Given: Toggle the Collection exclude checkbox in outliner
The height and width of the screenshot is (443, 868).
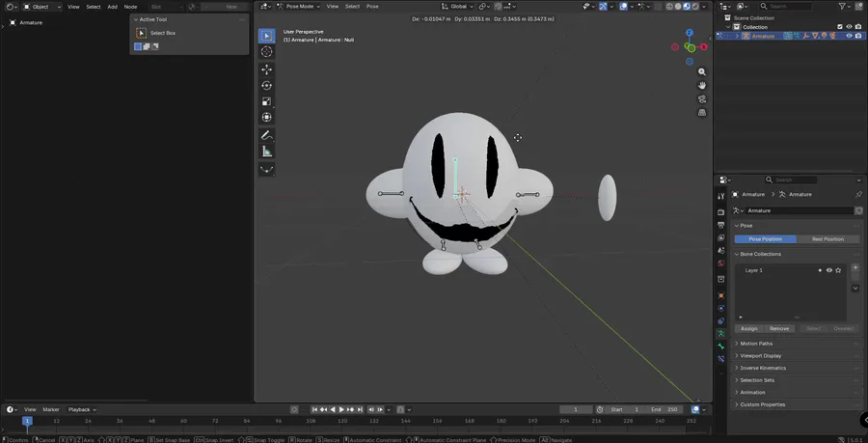Looking at the screenshot, I should 840,27.
